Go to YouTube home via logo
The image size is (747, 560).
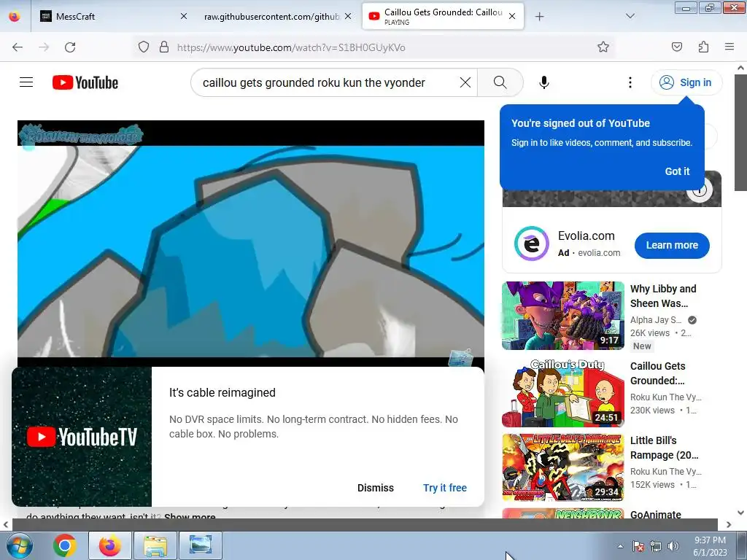tap(85, 82)
